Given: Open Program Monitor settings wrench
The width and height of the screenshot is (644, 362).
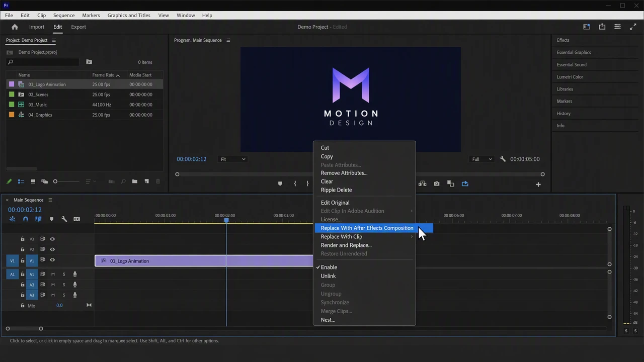Looking at the screenshot, I should pyautogui.click(x=503, y=159).
